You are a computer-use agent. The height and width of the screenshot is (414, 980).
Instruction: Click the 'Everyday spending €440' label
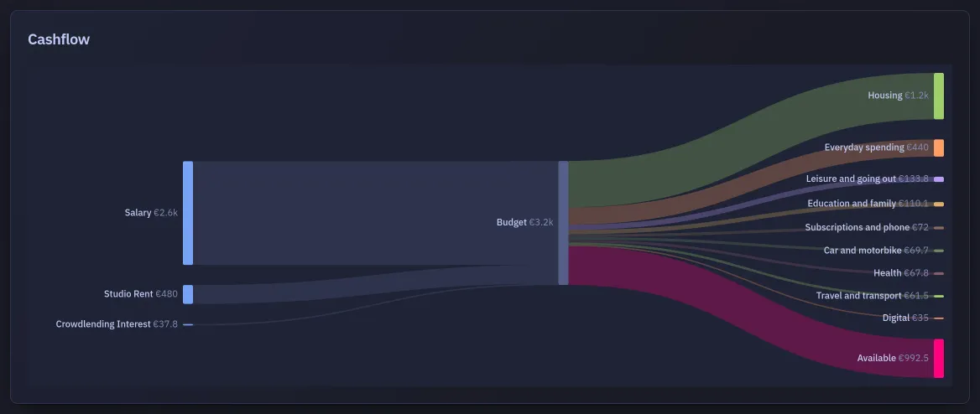(876, 148)
